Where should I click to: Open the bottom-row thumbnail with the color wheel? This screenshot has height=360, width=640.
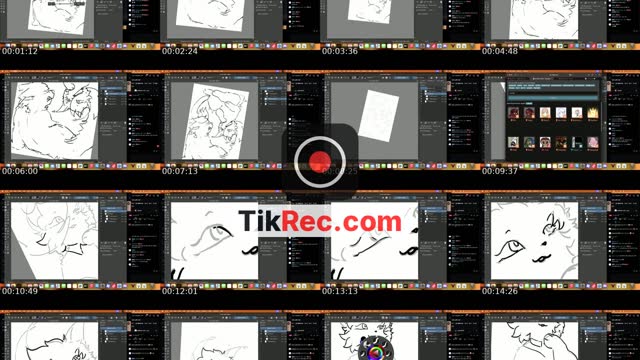click(400, 336)
